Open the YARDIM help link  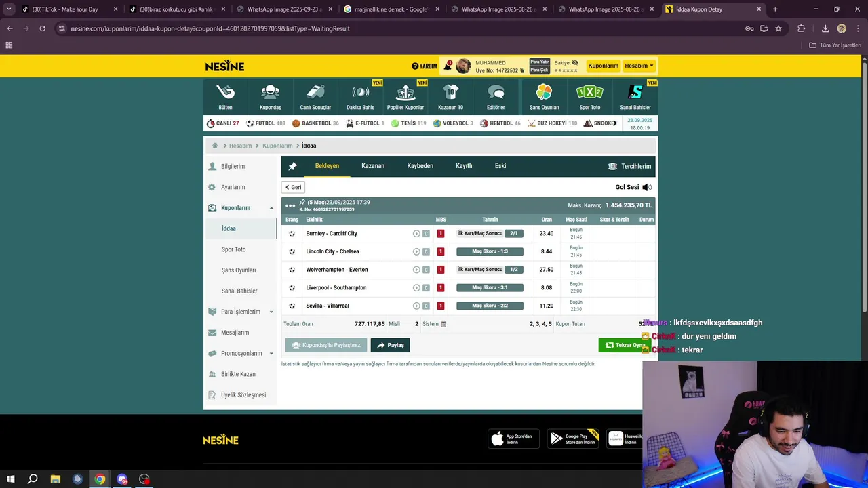pyautogui.click(x=425, y=66)
